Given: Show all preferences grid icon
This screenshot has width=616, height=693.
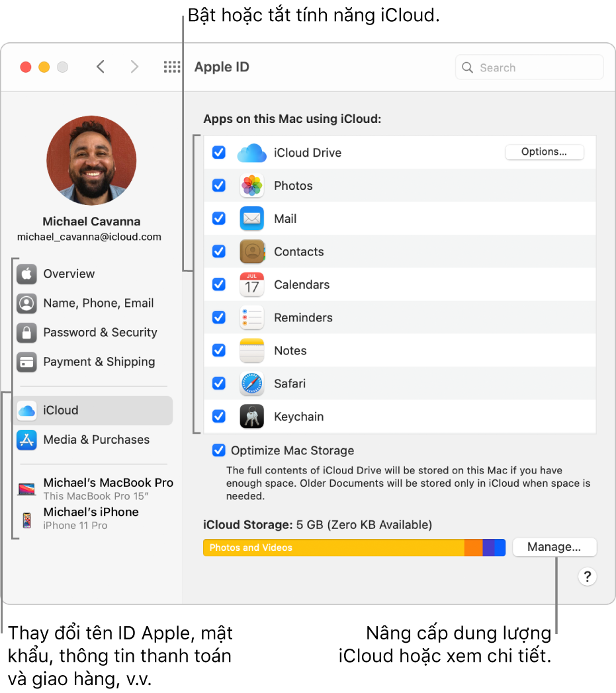Looking at the screenshot, I should coord(172,67).
